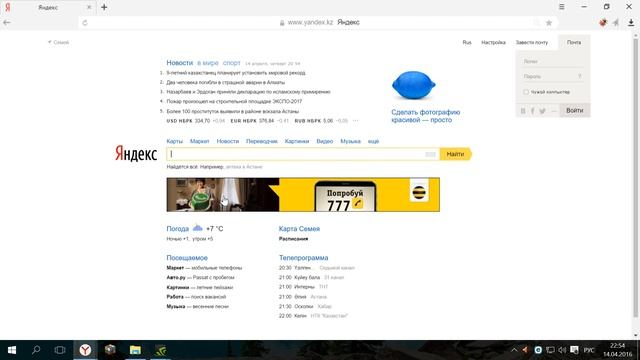Reload the page with the refresh icon

pos(85,23)
